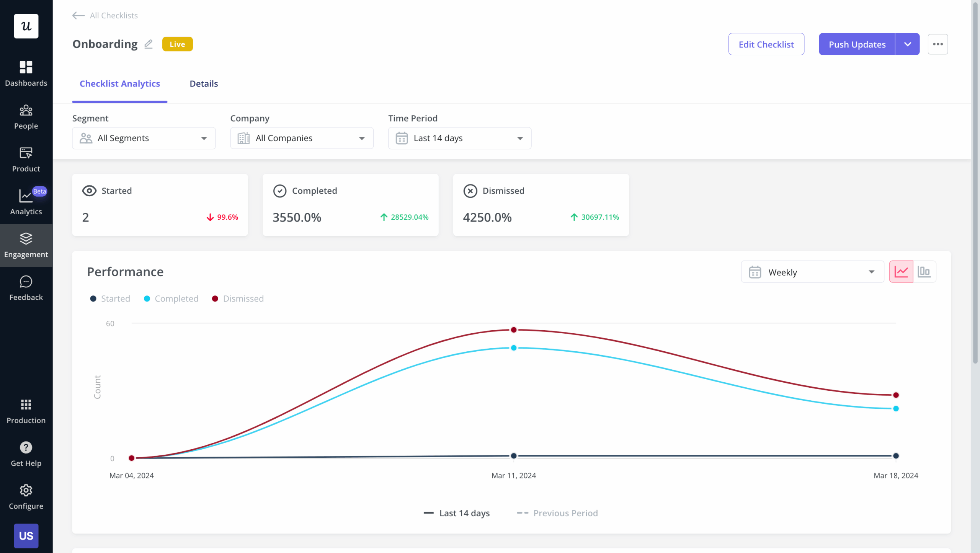This screenshot has width=980, height=553.
Task: Open the three-dot overflow menu
Action: coord(938,44)
